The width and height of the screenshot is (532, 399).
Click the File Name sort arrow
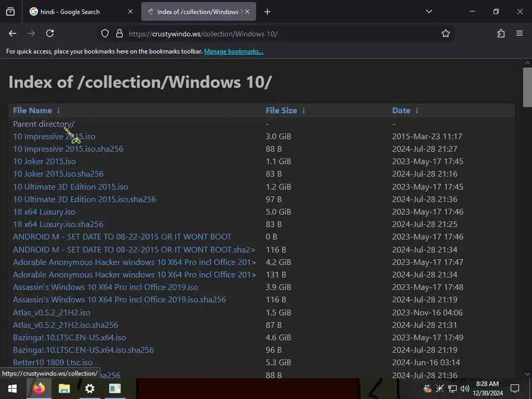(x=58, y=111)
